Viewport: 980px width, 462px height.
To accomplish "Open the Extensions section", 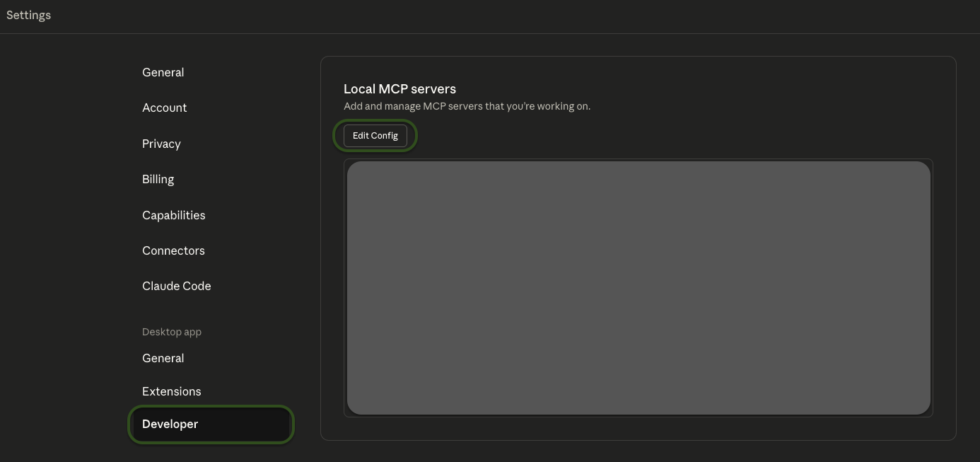I will click(172, 391).
